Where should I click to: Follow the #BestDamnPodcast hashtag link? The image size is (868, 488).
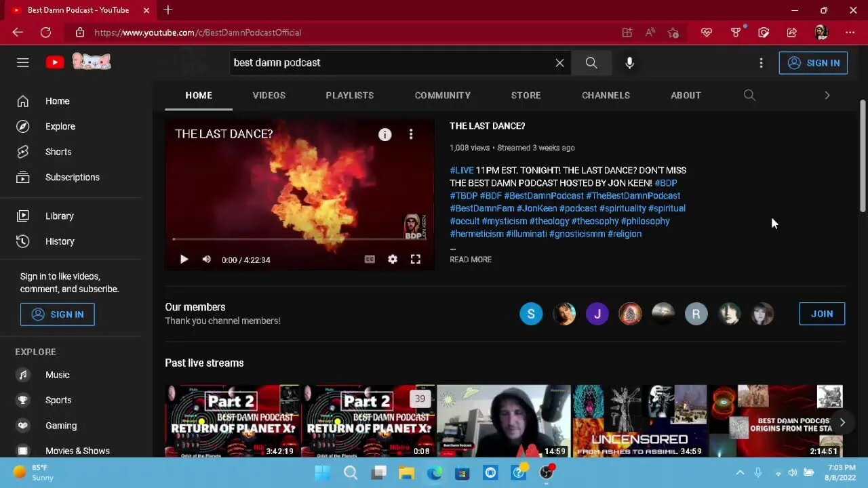544,196
